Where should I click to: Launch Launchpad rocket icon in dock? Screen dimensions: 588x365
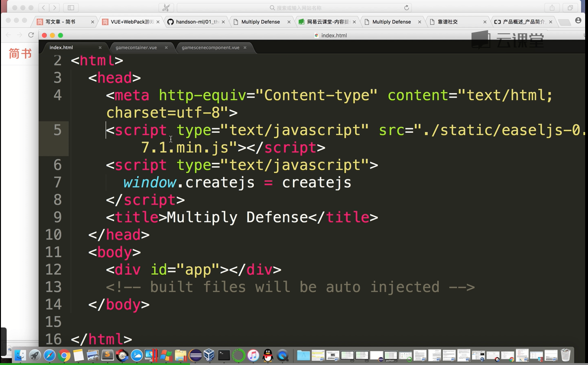point(35,355)
